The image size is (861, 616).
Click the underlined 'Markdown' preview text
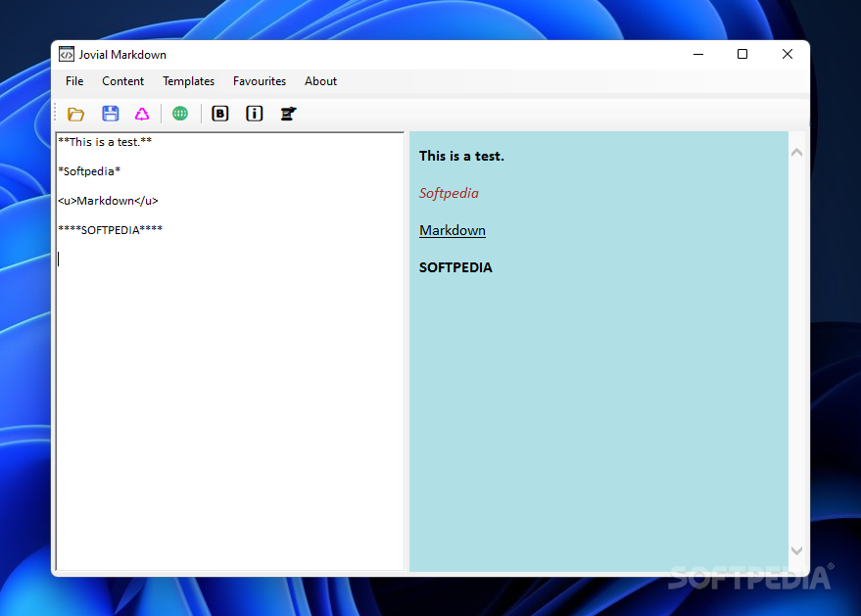(453, 230)
